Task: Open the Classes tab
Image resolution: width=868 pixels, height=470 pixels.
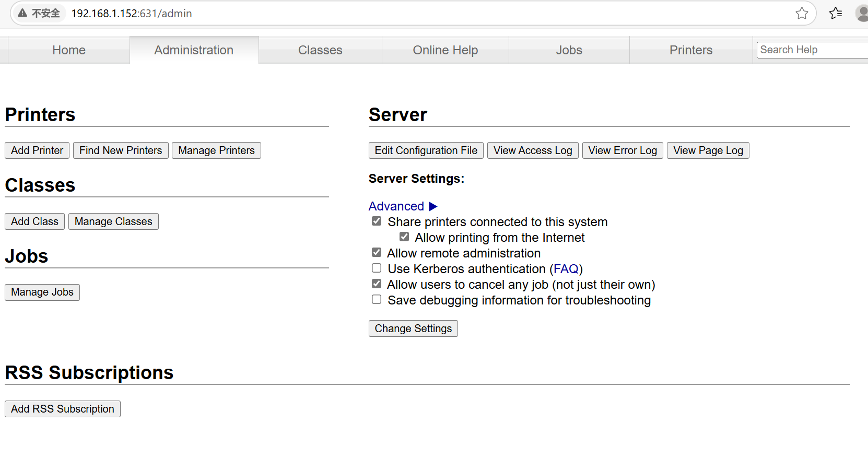Action: click(320, 50)
